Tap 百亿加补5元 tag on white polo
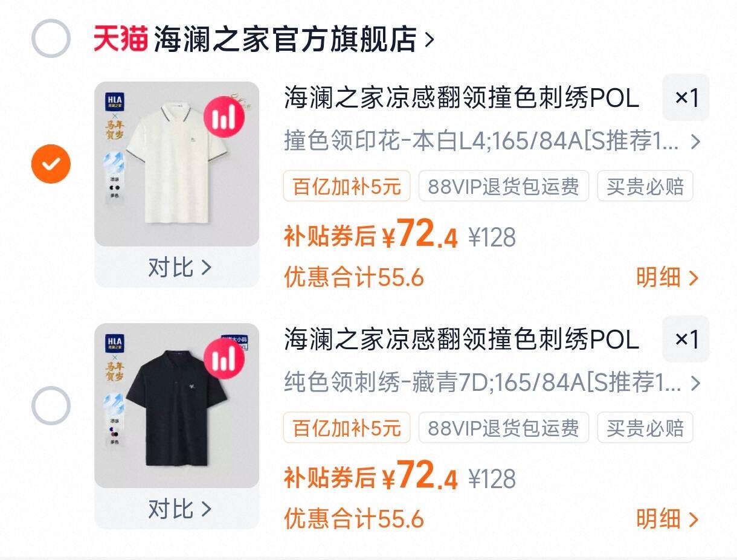Image resolution: width=737 pixels, height=560 pixels. pos(347,186)
